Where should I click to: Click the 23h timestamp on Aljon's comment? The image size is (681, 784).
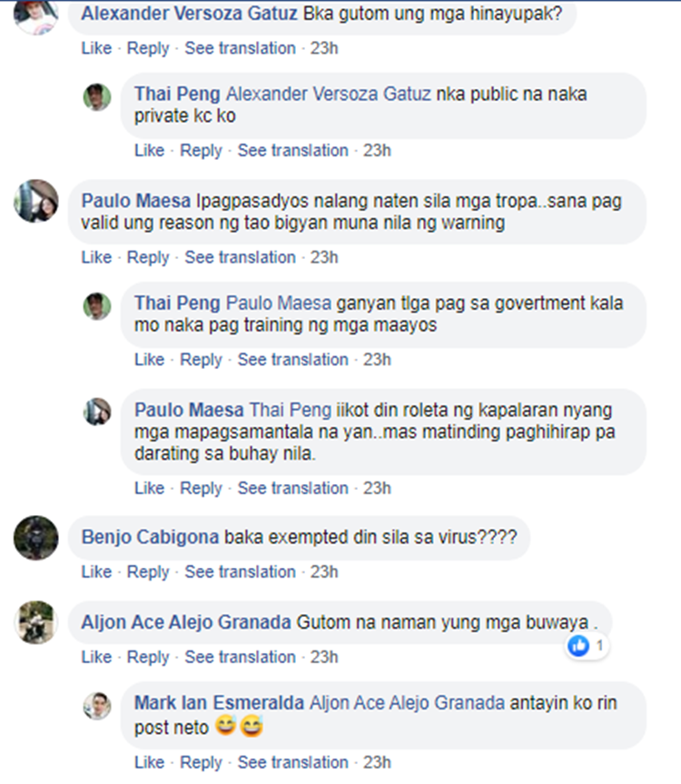tap(324, 657)
